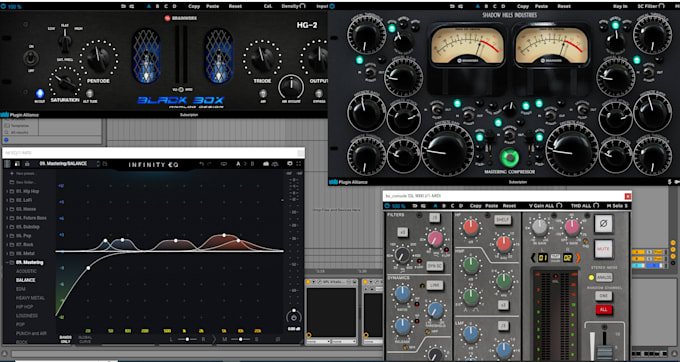Click ONE random channel button in SSL

pyautogui.click(x=603, y=296)
